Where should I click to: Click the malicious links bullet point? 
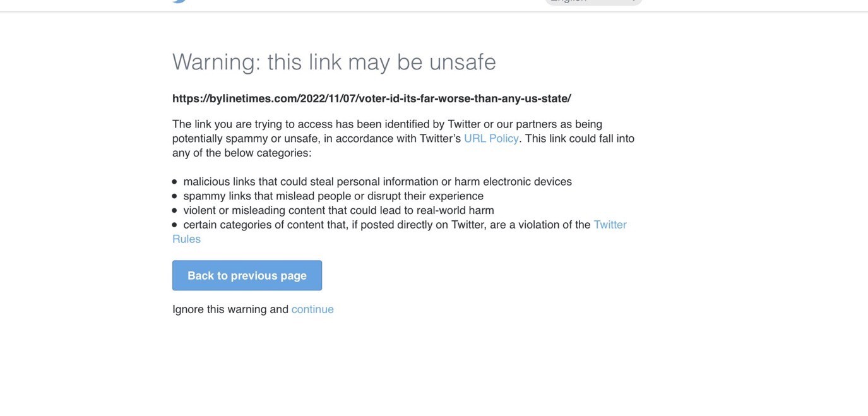[378, 182]
